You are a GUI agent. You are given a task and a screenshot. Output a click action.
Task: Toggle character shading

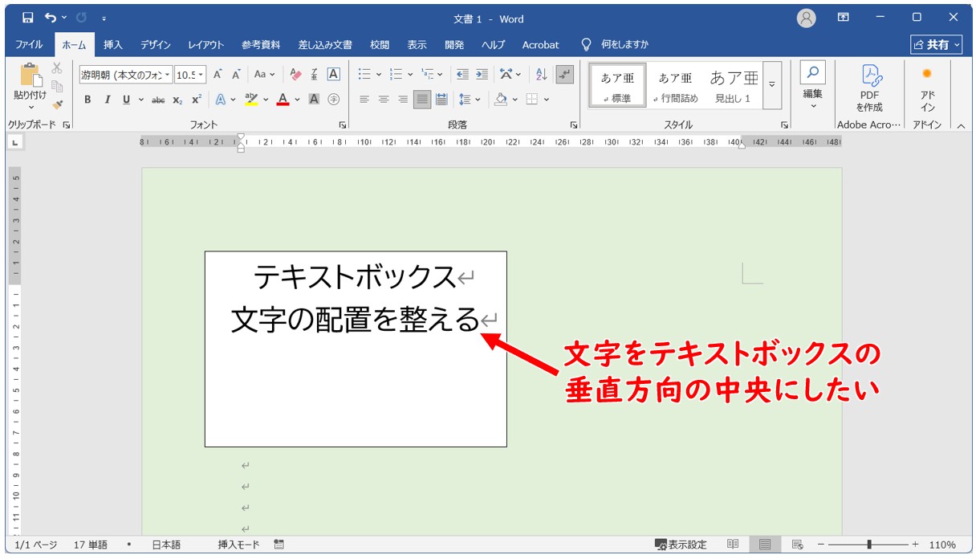click(315, 100)
